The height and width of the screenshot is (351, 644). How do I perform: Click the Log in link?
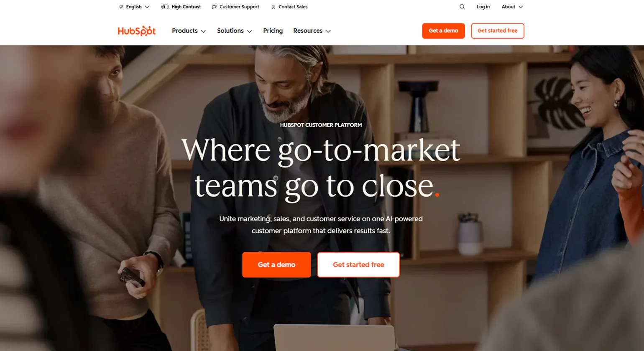(483, 7)
